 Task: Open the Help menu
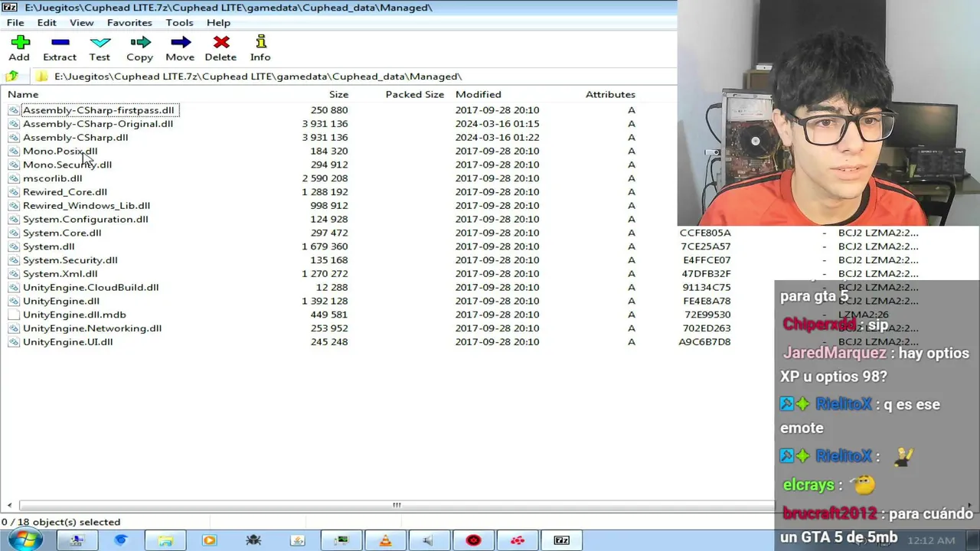(x=218, y=23)
